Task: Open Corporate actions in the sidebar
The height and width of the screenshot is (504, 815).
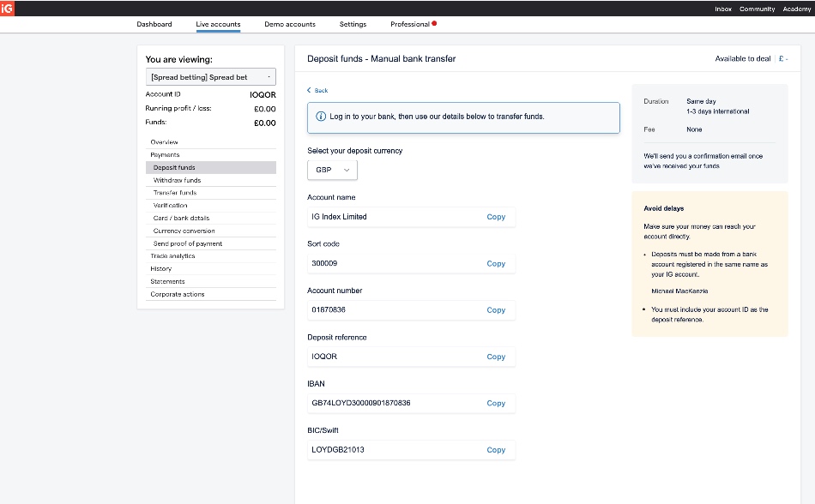Action: click(210, 294)
